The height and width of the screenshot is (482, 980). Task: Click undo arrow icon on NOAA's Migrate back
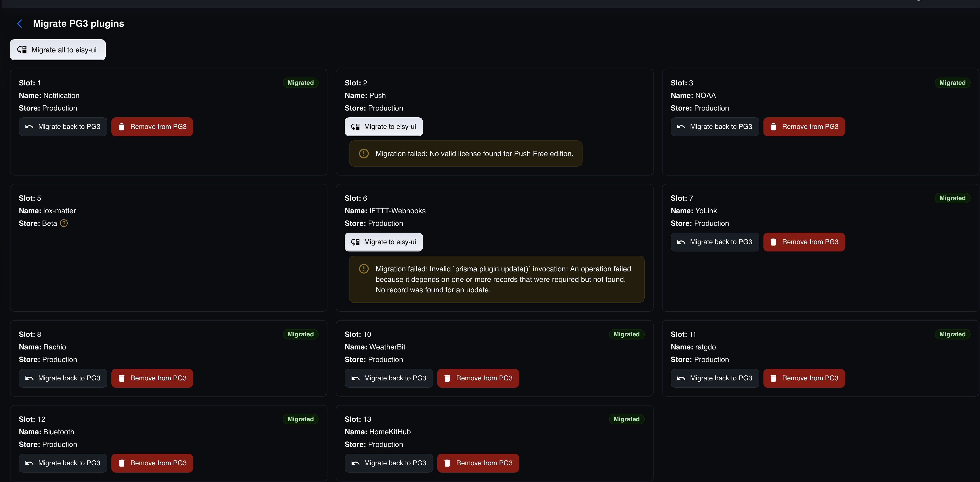coord(681,127)
